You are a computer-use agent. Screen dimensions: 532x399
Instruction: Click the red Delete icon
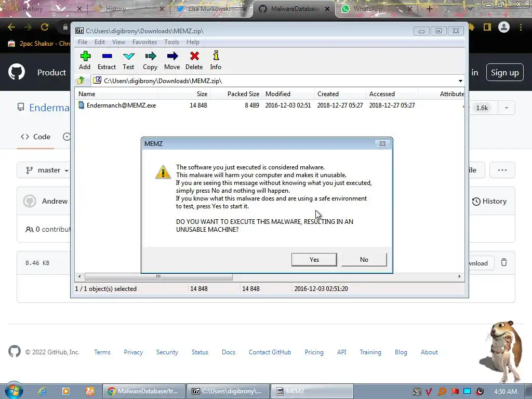pyautogui.click(x=194, y=60)
